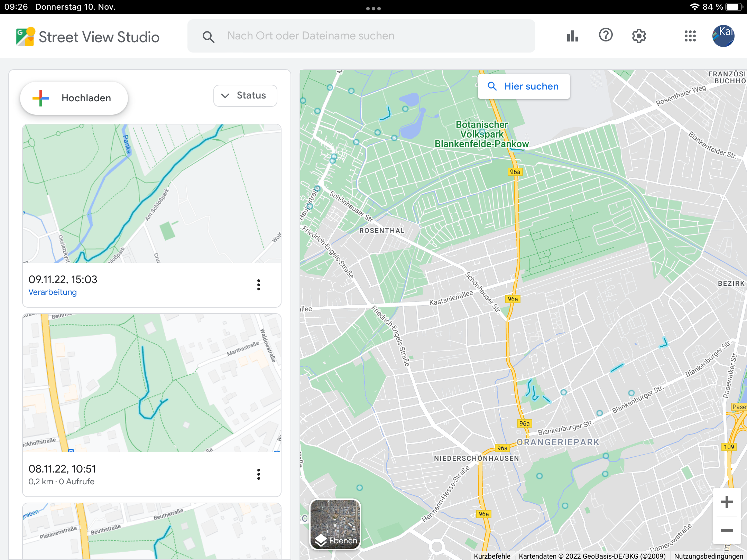Viewport: 747px width, 560px height.
Task: Focus the 'Nach Ort oder Dateiname suchen' field
Action: [x=361, y=36]
